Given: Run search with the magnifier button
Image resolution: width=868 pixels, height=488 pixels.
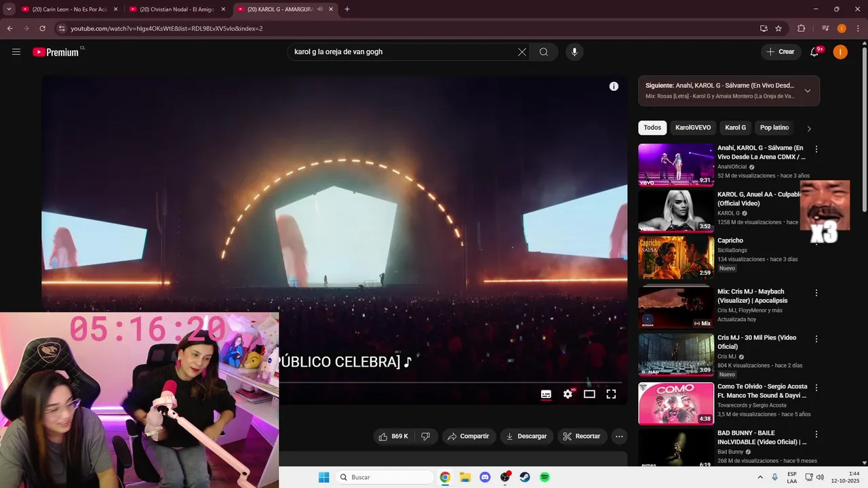Looking at the screenshot, I should [x=544, y=52].
